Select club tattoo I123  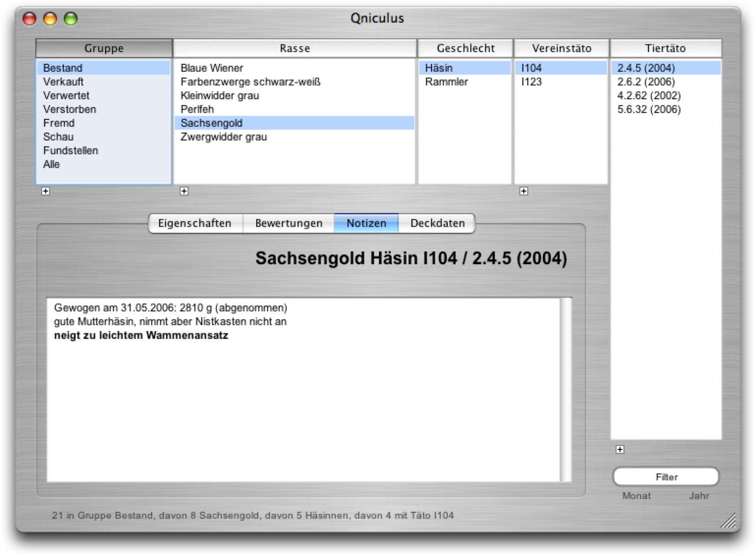coord(561,82)
